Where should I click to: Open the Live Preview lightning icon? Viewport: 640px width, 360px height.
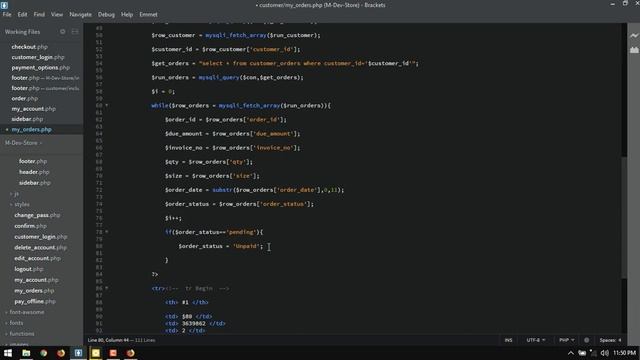click(x=634, y=36)
